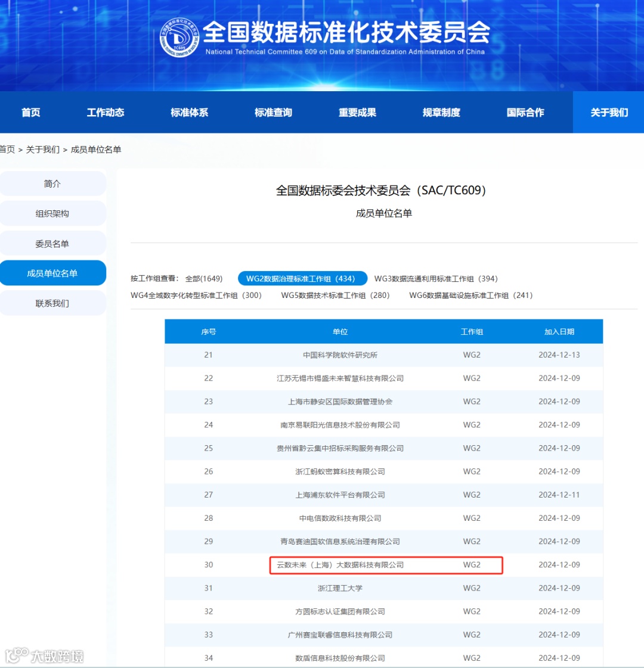Open the 标准体系 navigation menu item
This screenshot has height=668, width=644.
pos(189,113)
